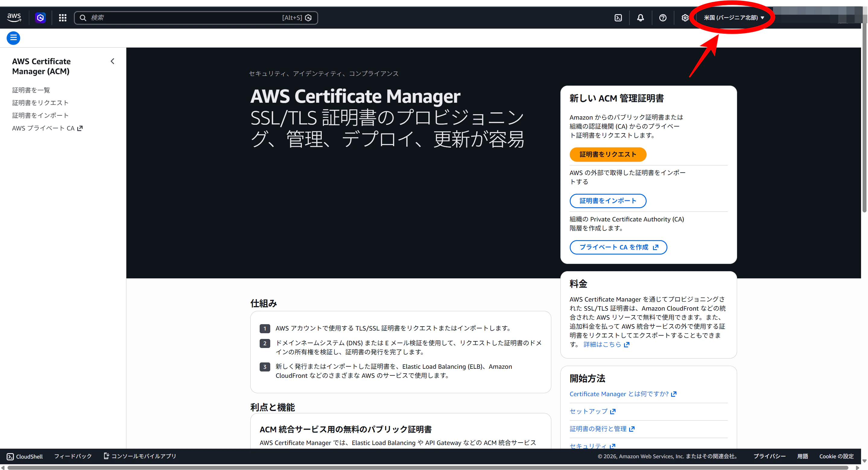
Task: Click the 新しい ACM 管理証明書 heading
Action: point(617,98)
